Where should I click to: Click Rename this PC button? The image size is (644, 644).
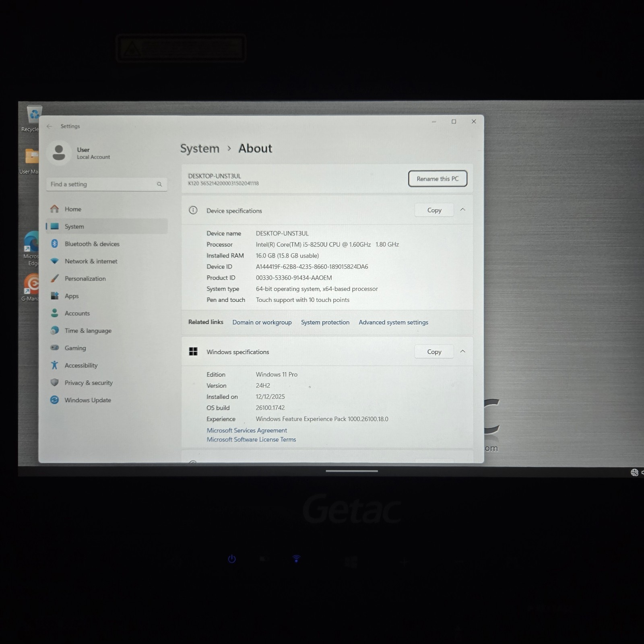point(438,179)
